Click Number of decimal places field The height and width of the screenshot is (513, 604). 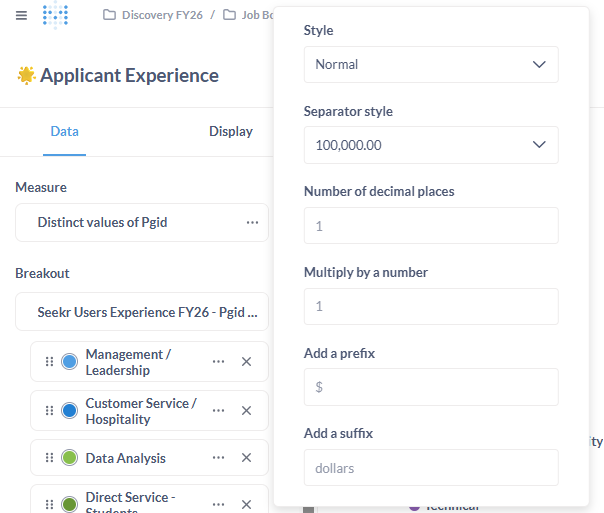click(430, 226)
